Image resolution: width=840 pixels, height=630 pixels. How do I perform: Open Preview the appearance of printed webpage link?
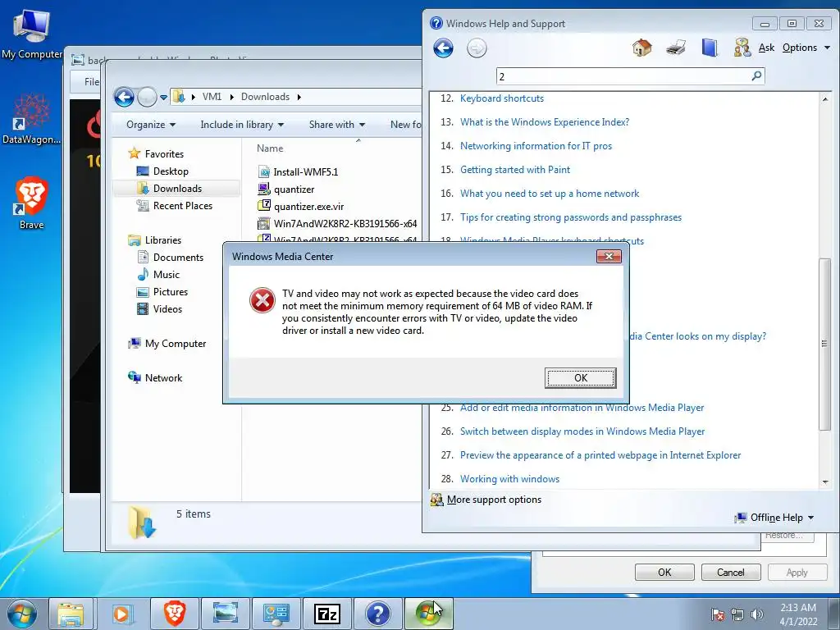pyautogui.click(x=600, y=455)
